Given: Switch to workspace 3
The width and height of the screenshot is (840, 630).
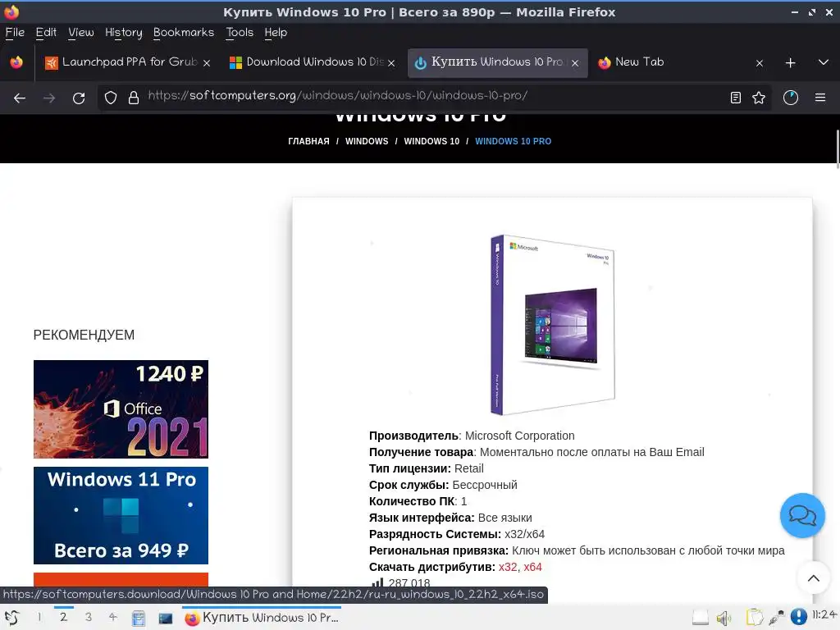Looking at the screenshot, I should [89, 617].
